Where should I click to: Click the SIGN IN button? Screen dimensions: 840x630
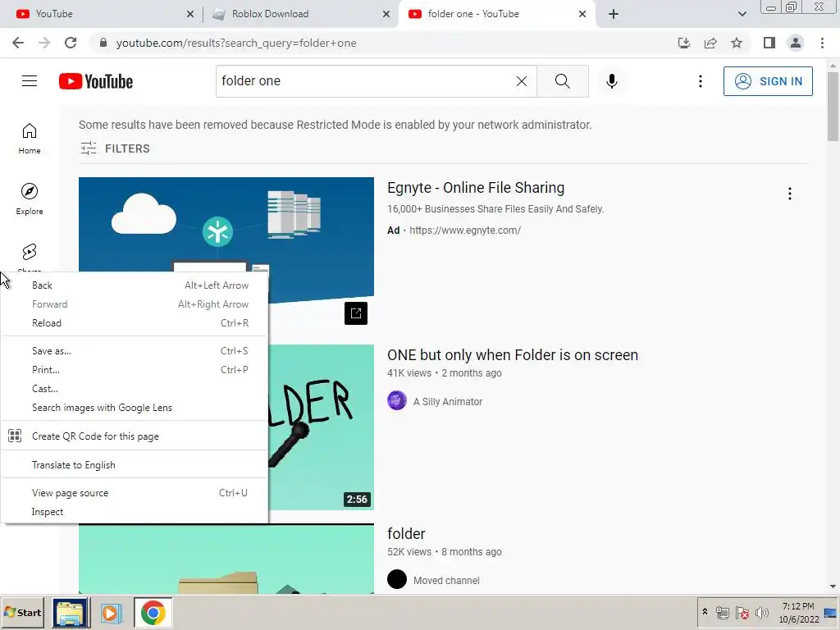pos(768,81)
